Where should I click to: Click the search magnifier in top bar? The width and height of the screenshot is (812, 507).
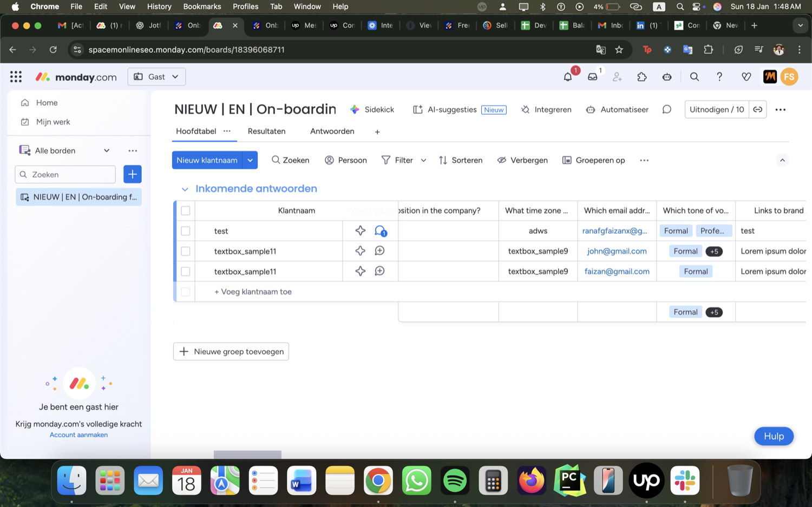pyautogui.click(x=695, y=77)
